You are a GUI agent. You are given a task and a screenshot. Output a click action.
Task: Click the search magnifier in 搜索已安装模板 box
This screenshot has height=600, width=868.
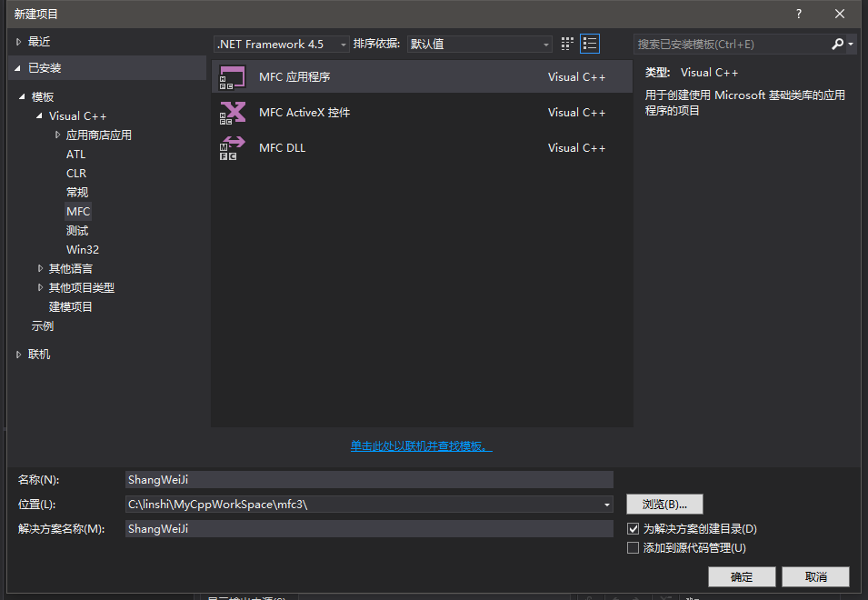[x=836, y=44]
